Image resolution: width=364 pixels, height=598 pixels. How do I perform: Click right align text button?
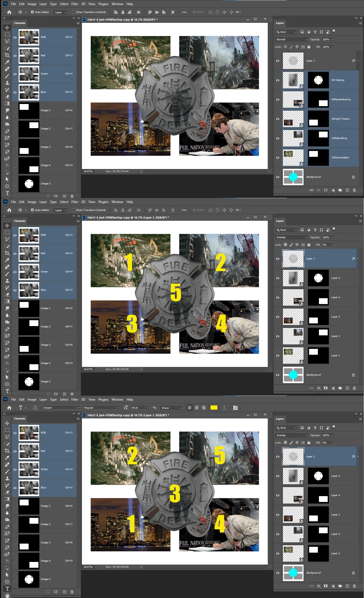coord(204,408)
